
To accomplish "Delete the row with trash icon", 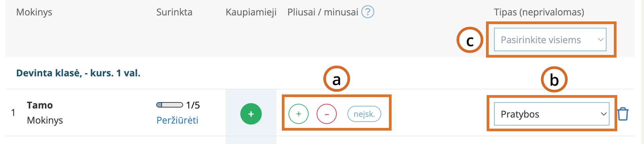I will (x=623, y=114).
